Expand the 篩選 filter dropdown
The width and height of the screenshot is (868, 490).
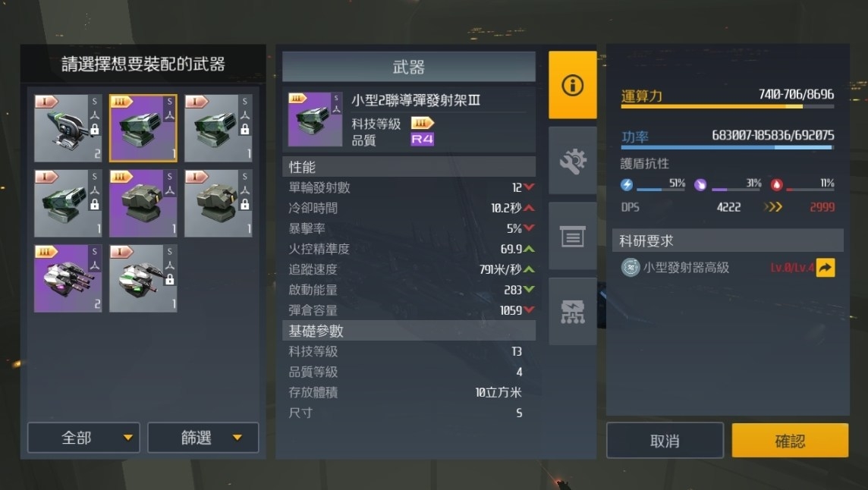[203, 438]
